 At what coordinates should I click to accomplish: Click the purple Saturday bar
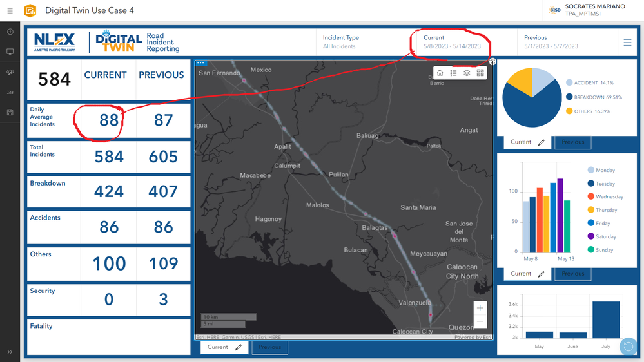coord(560,216)
